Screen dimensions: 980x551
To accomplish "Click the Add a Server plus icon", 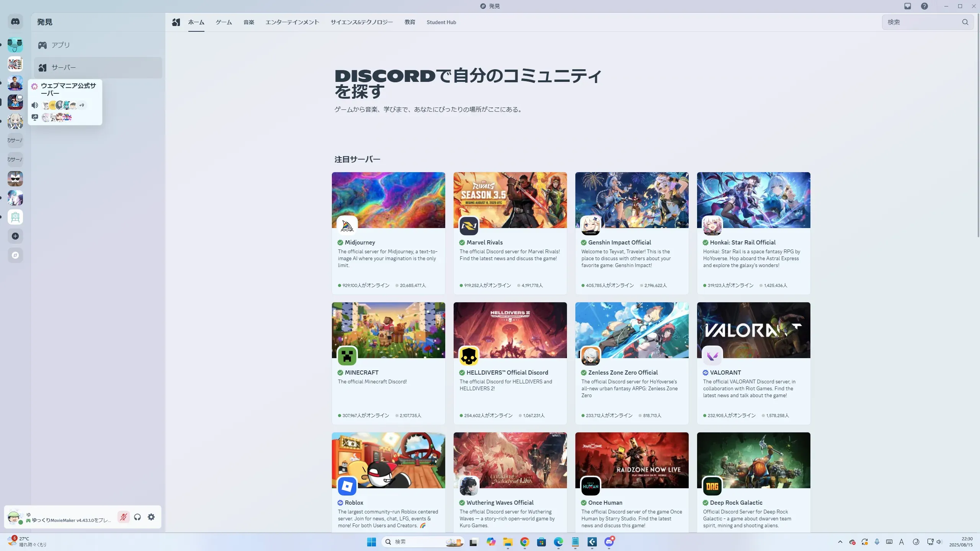I will pyautogui.click(x=15, y=236).
